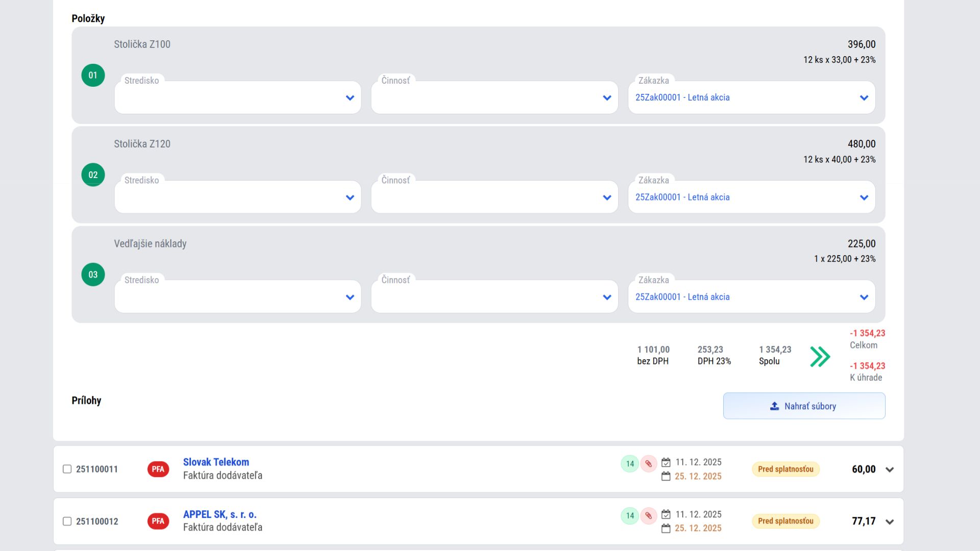Select checkbox for invoice 251100011
The height and width of the screenshot is (551, 980).
point(67,469)
